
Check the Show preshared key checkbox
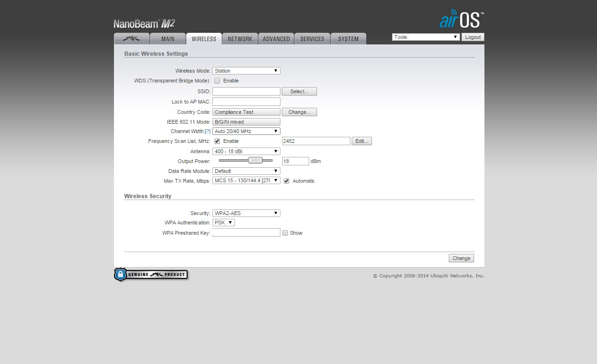point(285,233)
